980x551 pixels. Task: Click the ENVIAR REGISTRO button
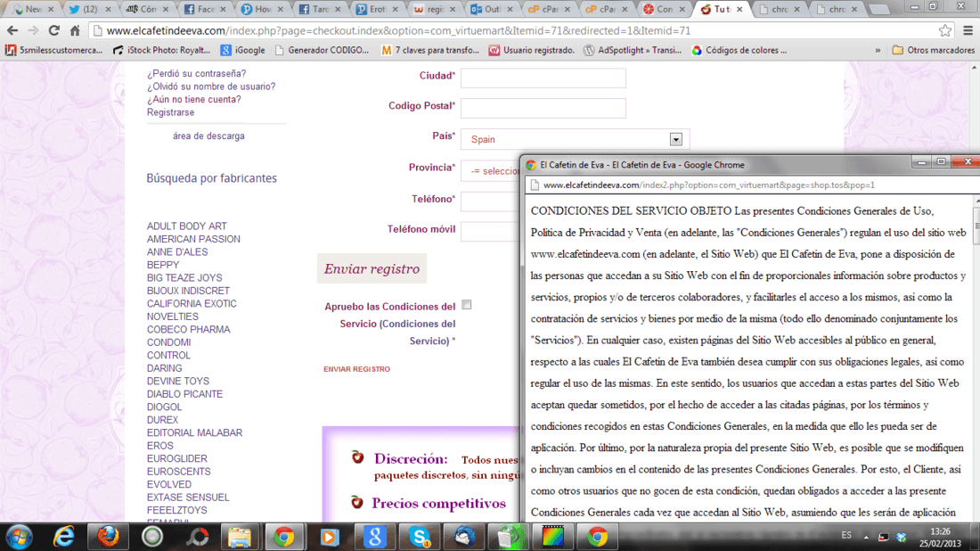pyautogui.click(x=357, y=369)
